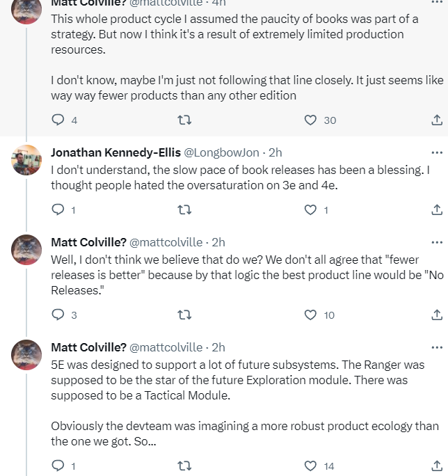Viewport: 448px width, 476px height.
Task: Share the "paucity of books" tweet
Action: [437, 120]
